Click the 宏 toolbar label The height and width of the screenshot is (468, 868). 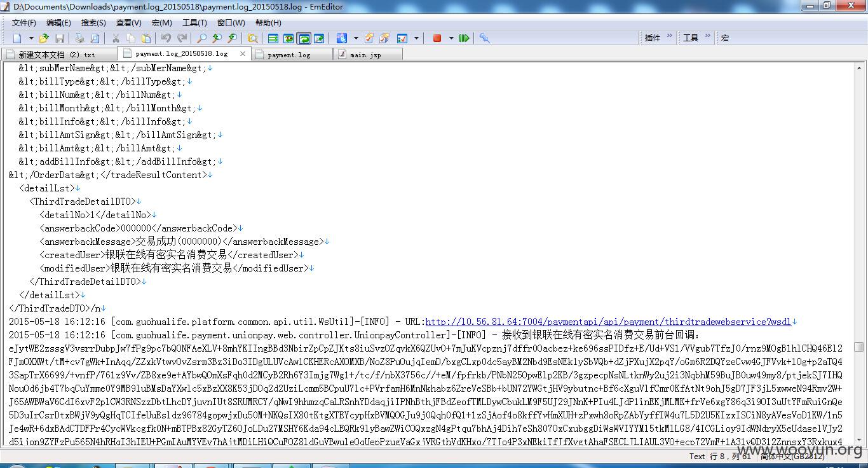tap(725, 38)
